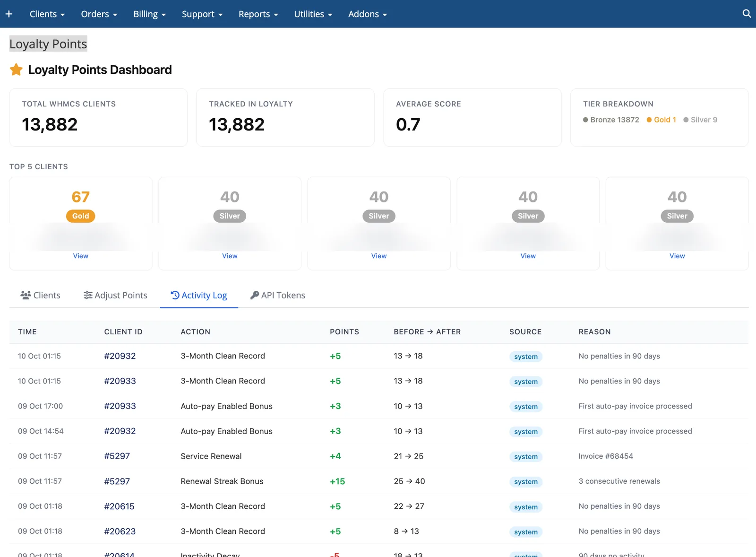Click system badge in #20615 row

coord(526,507)
